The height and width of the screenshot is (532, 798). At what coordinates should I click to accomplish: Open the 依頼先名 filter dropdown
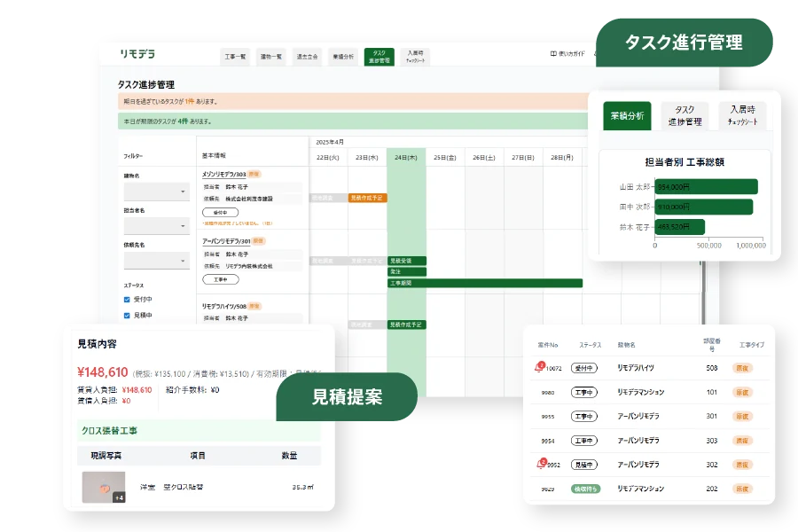pos(157,260)
